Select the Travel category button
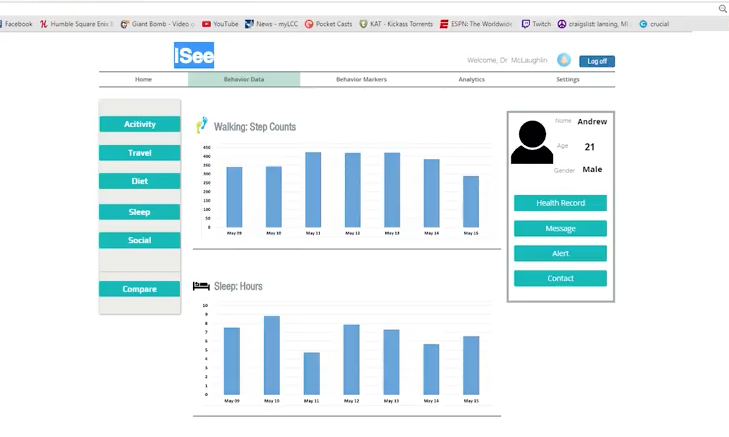This screenshot has width=729, height=437. [140, 153]
